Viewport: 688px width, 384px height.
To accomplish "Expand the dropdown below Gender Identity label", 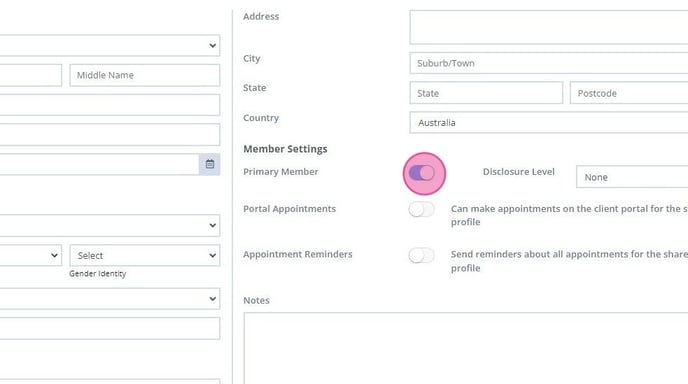I will 110,299.
